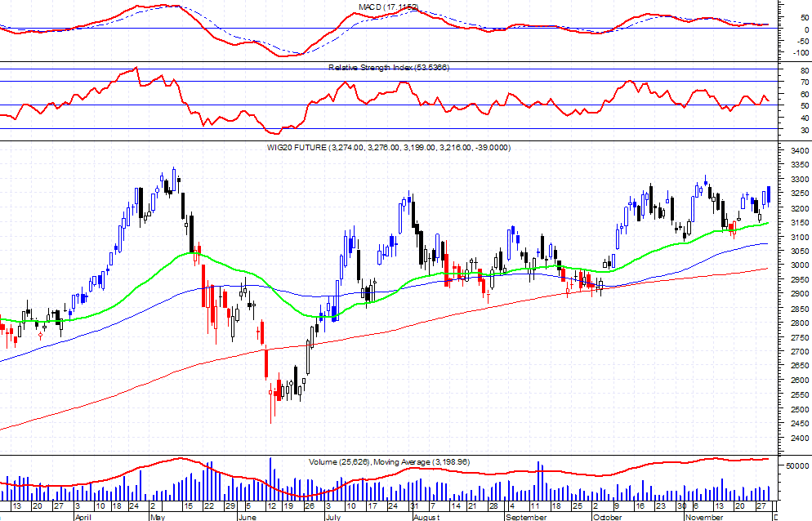
Task: Click the 2800 price axis value
Action: [800, 323]
